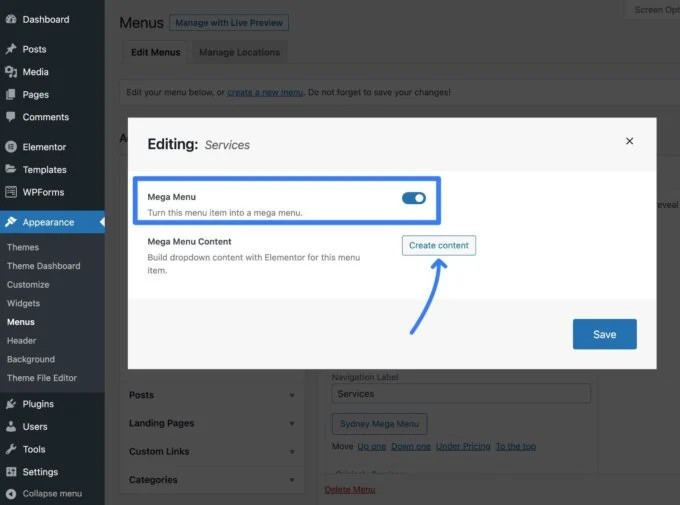
Task: Disable the Mega Menu toggle
Action: (x=413, y=198)
